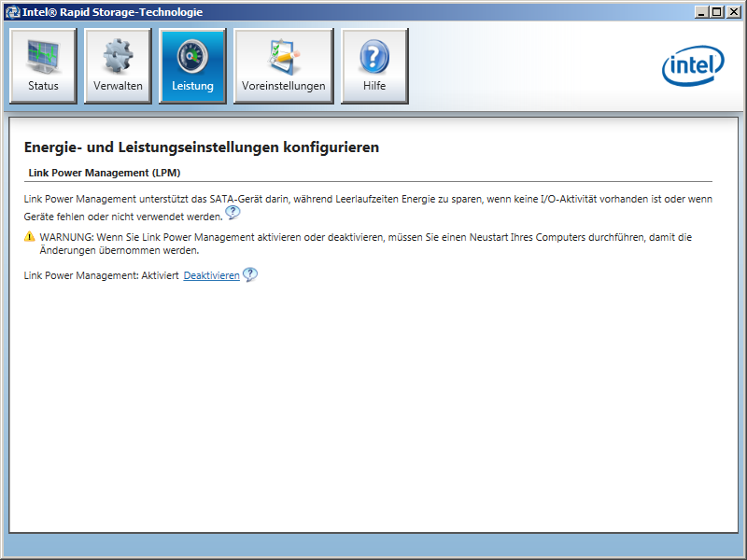Open help bubble after 'verwendet werden.'
The height and width of the screenshot is (560, 747).
coord(233,213)
